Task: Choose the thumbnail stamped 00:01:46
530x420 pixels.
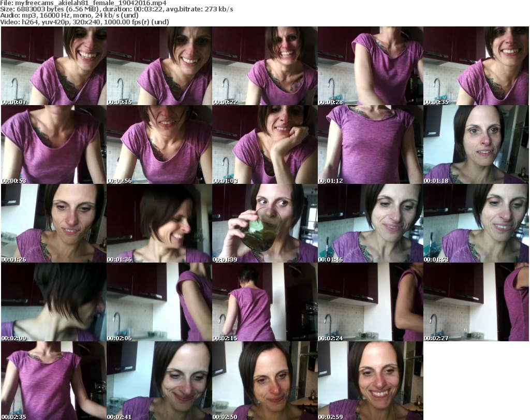Action: (370, 223)
